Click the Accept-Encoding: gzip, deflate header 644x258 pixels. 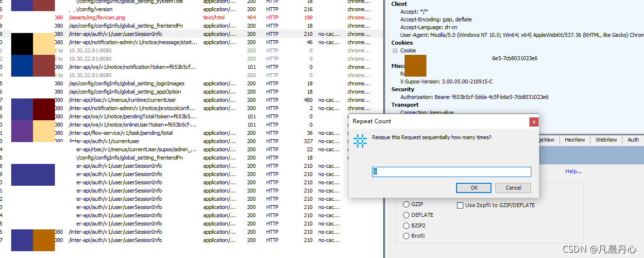pyautogui.click(x=436, y=19)
